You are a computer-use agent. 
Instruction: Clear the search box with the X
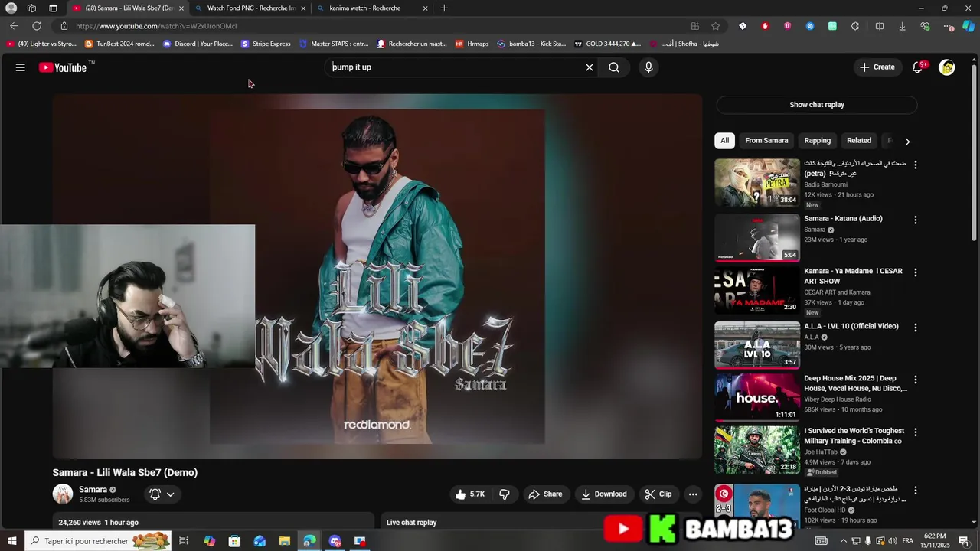[x=590, y=67]
